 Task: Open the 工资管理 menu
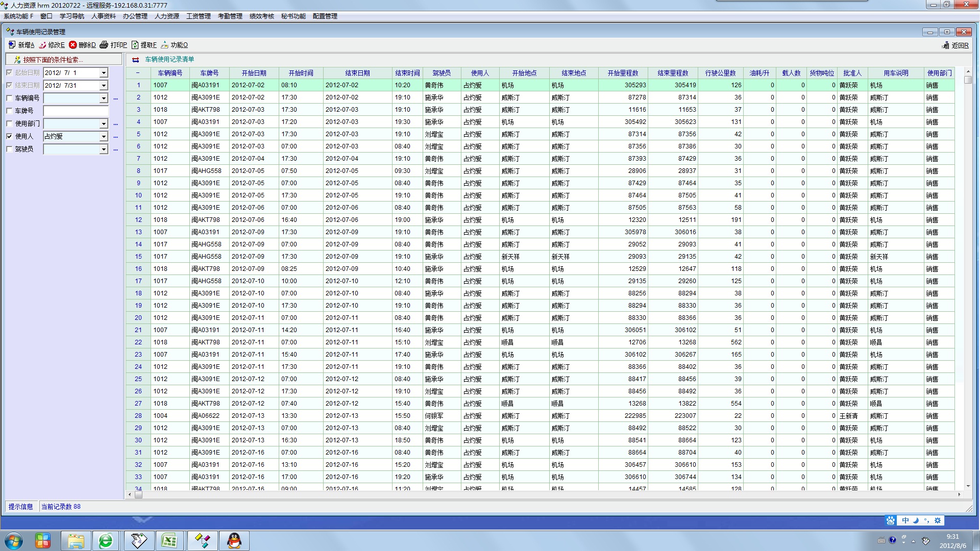198,16
